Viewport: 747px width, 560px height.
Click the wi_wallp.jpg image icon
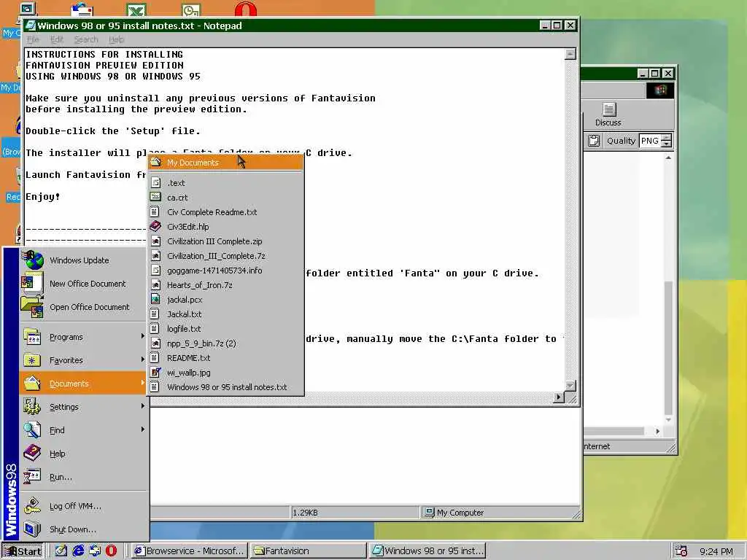pos(155,373)
